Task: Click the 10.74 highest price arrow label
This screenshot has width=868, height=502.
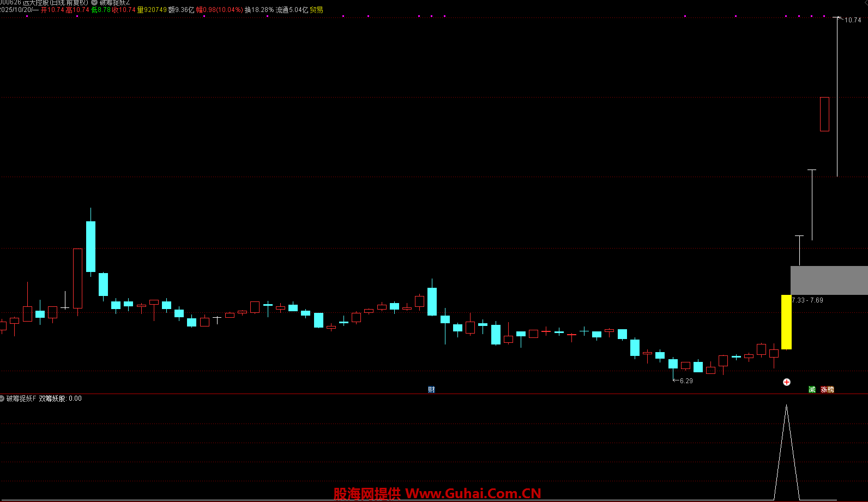Action: (x=851, y=20)
